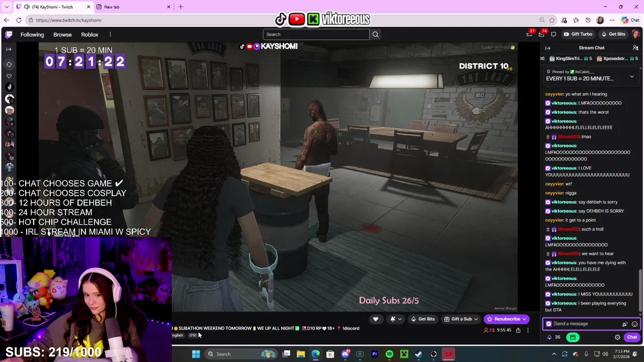Open the Prime loot icon with badge 27
Screen dimensions: 644x362
pyautogui.click(x=529, y=34)
